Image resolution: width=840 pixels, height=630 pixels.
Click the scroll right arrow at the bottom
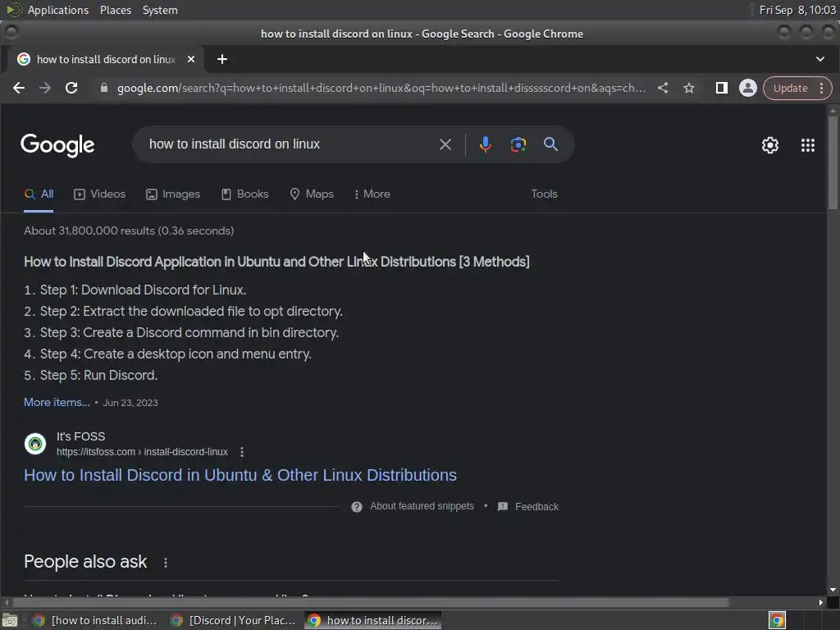pyautogui.click(x=820, y=603)
